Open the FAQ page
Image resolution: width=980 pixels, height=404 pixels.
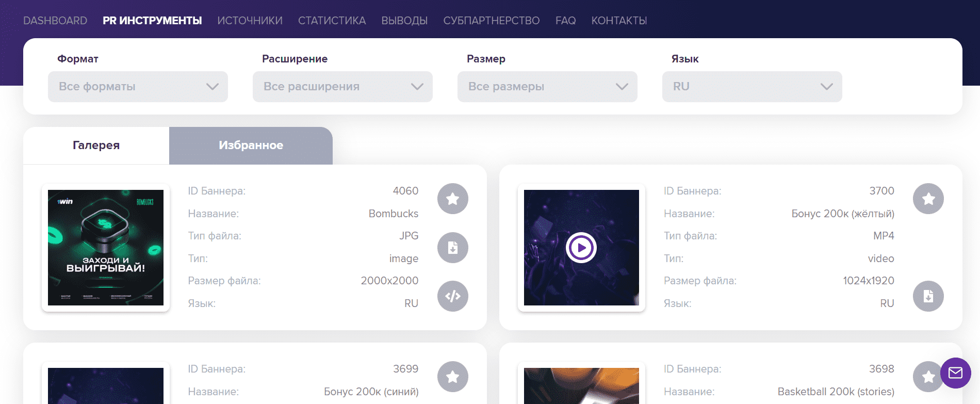click(565, 21)
